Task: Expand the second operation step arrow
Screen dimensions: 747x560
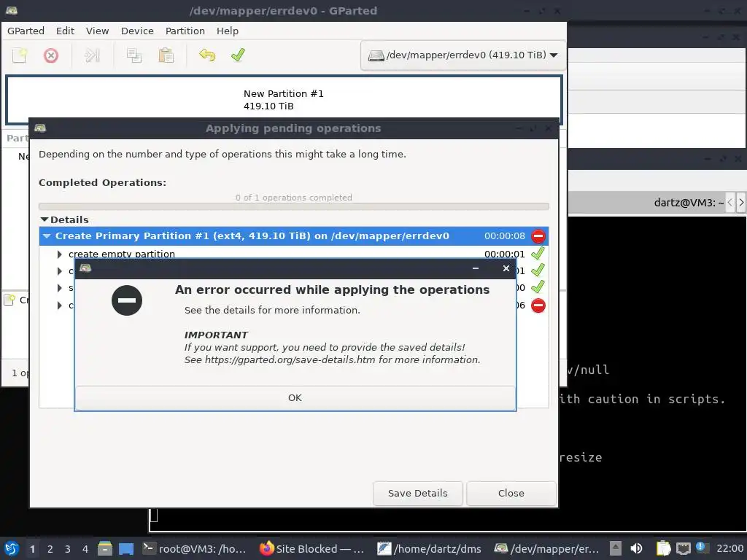Action: 60,271
